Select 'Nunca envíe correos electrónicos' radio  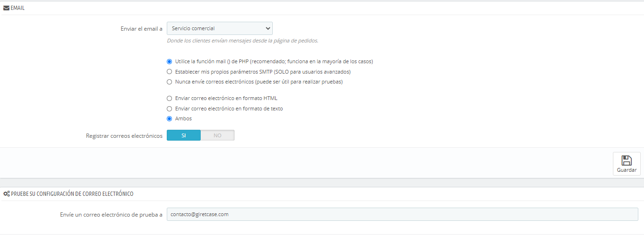(x=170, y=82)
